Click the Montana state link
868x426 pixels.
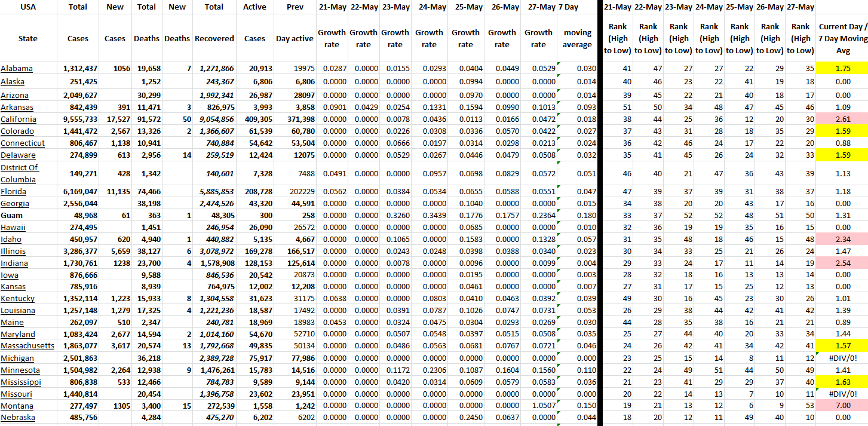17,406
